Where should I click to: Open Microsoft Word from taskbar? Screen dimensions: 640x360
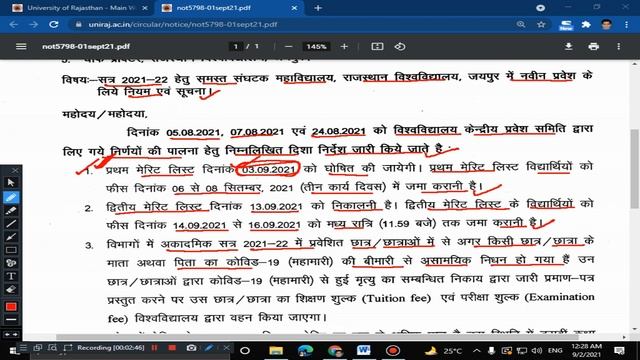[x=363, y=351]
